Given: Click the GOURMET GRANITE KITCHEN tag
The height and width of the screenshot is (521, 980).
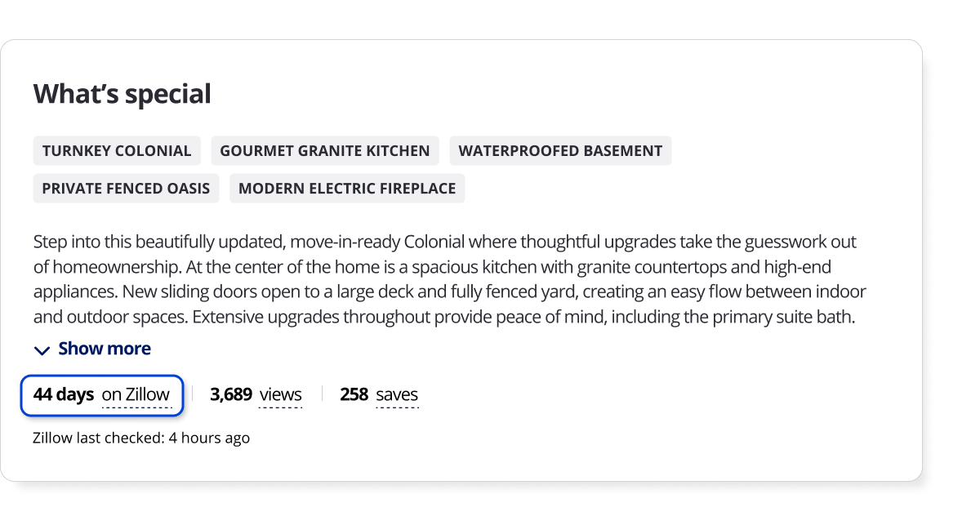Looking at the screenshot, I should point(325,151).
